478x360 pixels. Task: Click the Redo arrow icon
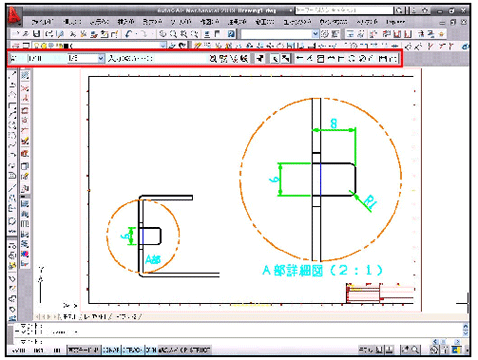pyautogui.click(x=143, y=34)
